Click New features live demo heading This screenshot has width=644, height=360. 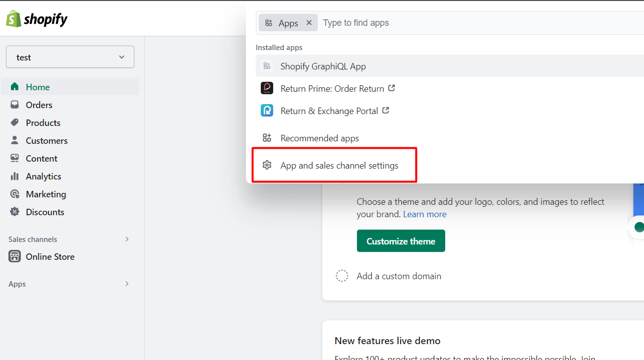click(x=388, y=341)
